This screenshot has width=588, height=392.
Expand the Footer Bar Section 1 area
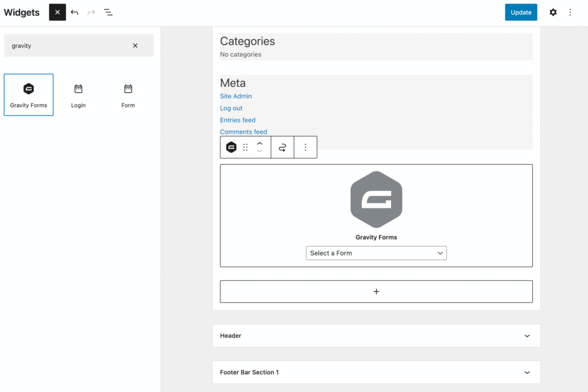(x=376, y=372)
